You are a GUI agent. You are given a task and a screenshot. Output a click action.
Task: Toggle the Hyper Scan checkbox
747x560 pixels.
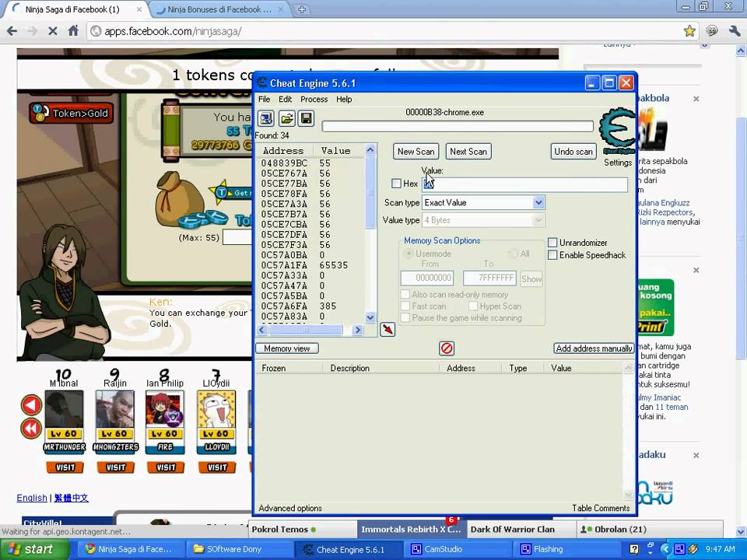pyautogui.click(x=473, y=306)
